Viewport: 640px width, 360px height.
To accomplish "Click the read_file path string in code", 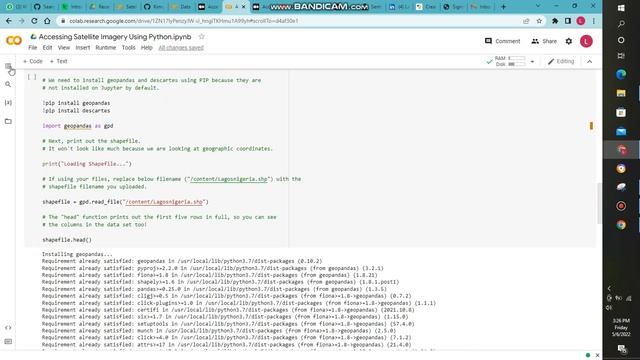I will 164,202.
